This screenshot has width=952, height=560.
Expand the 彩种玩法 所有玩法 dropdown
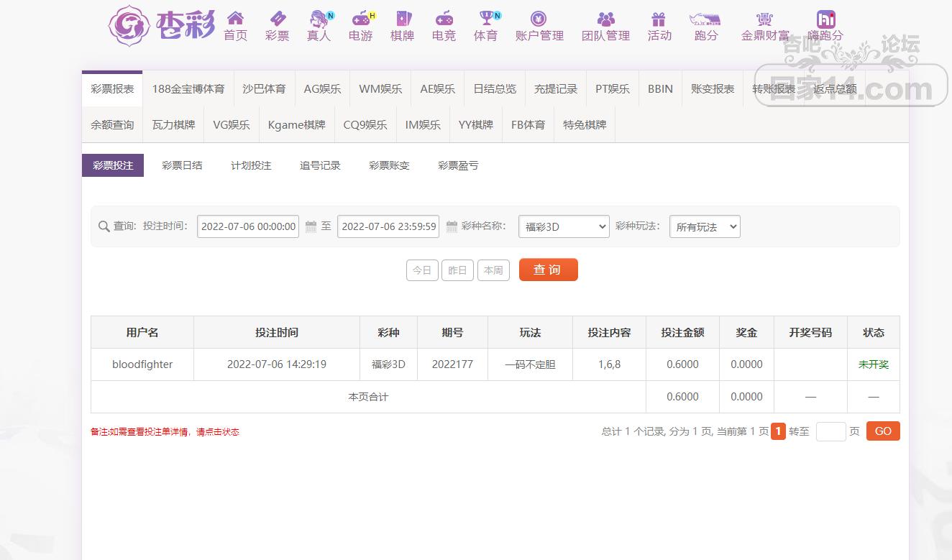tap(704, 226)
